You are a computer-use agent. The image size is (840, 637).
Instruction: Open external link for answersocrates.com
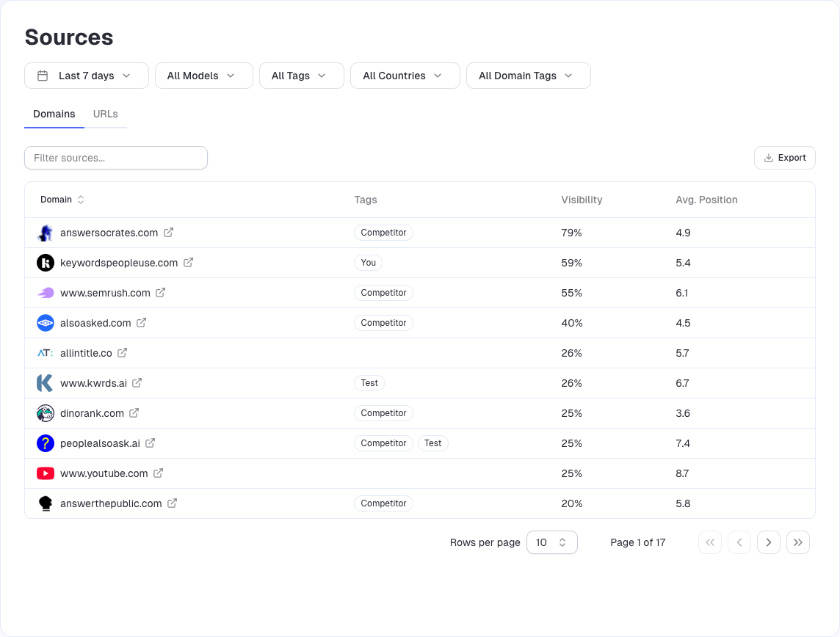pyautogui.click(x=168, y=233)
